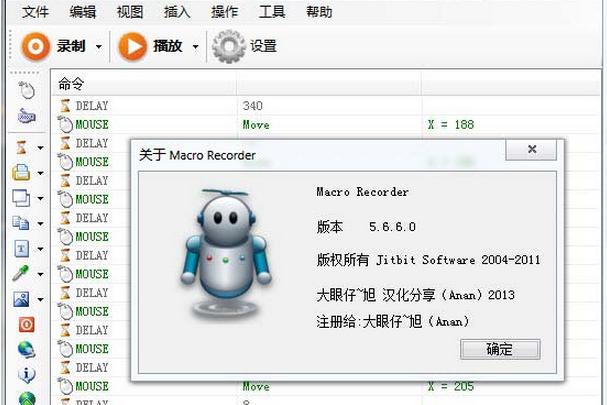Open the 文件 menu
This screenshot has width=607, height=405.
35,12
